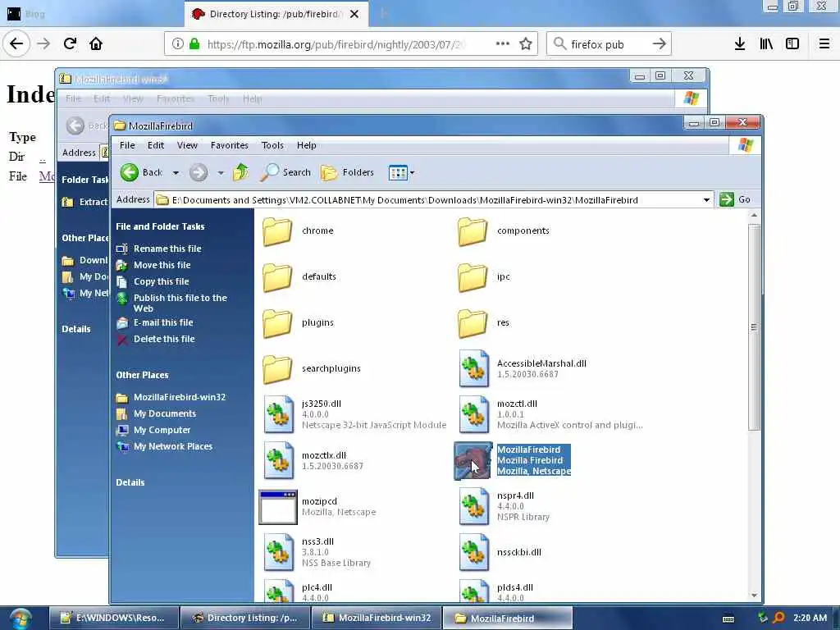
Task: Select MozillaFirebird executable icon
Action: click(473, 461)
